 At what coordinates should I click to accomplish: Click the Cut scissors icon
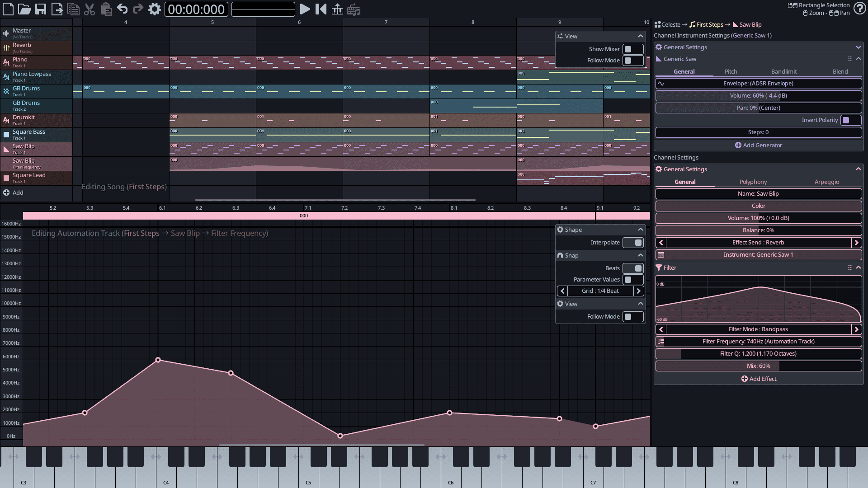pyautogui.click(x=90, y=9)
